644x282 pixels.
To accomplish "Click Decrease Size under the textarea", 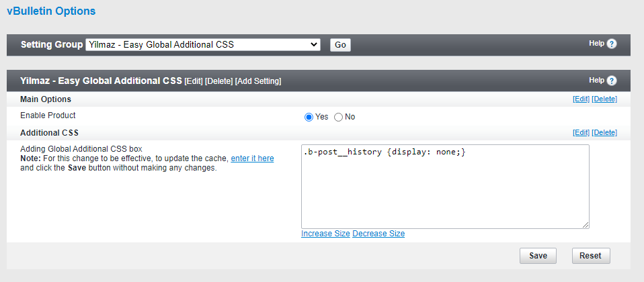I will pos(378,234).
